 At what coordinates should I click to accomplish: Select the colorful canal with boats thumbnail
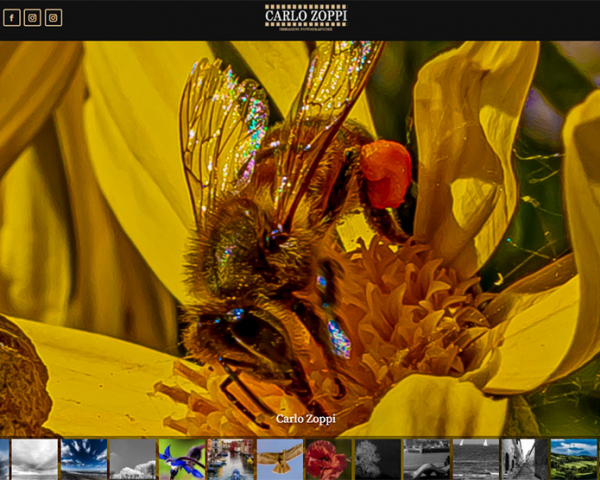pyautogui.click(x=231, y=459)
